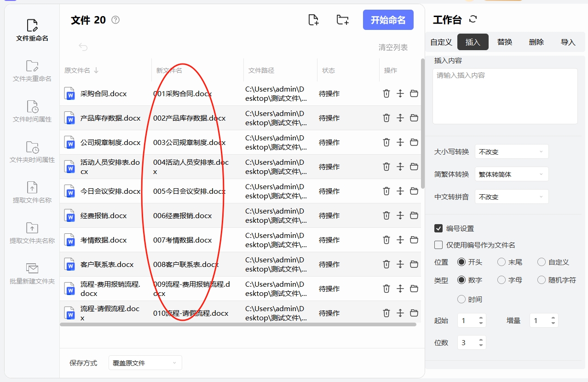Sort by the 原文件名 column arrow
The width and height of the screenshot is (588, 382).
pyautogui.click(x=96, y=70)
